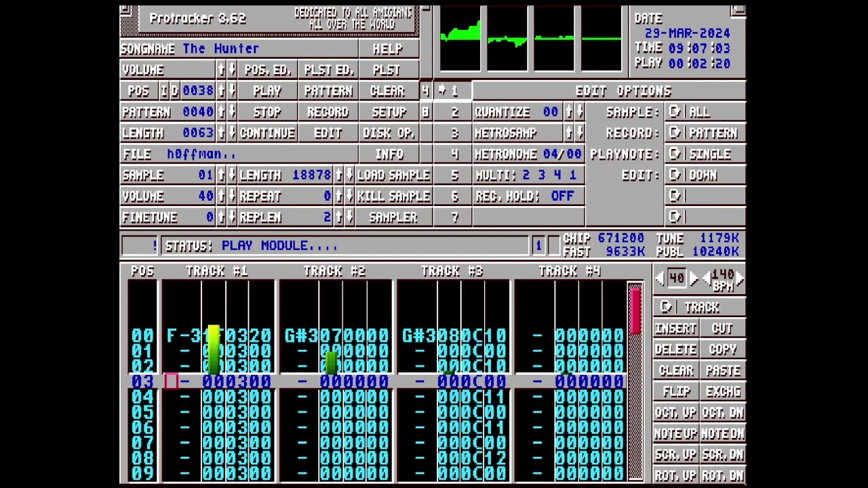Lower sample VOLUME 40 with down arrow
Screen dimensions: 868x488
tap(232, 196)
